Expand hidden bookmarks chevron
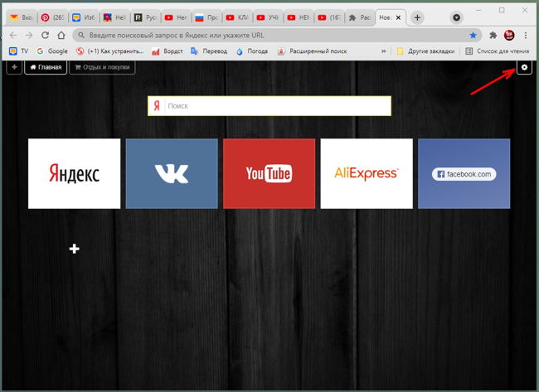 [384, 51]
